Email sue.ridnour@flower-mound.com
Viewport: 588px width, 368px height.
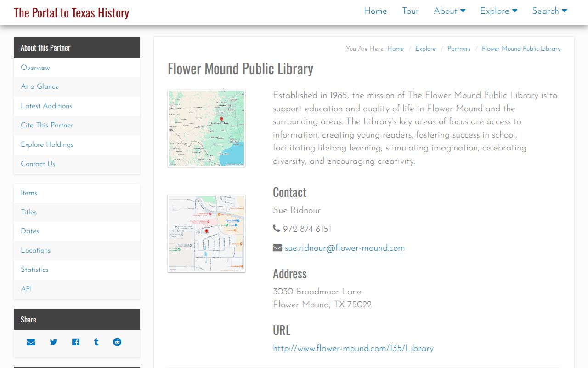click(345, 248)
